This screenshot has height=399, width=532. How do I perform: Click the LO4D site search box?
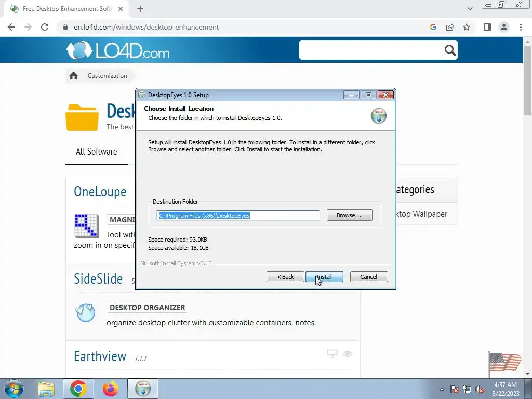[370, 50]
